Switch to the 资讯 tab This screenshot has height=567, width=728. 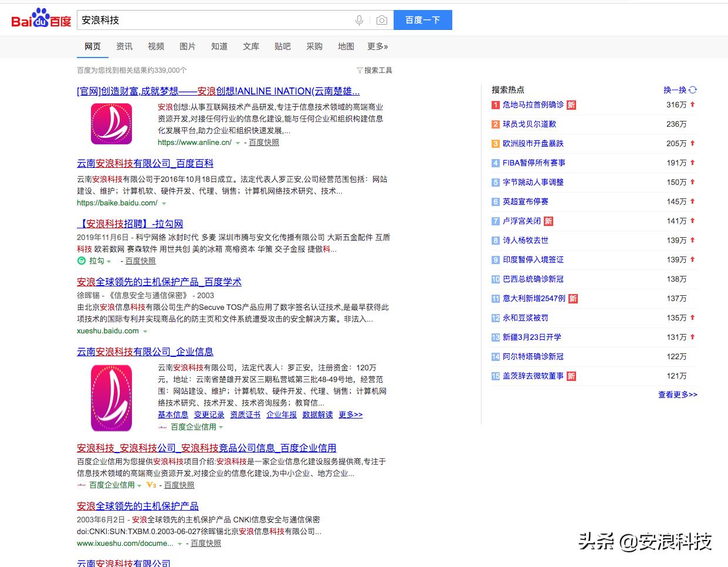click(x=124, y=46)
